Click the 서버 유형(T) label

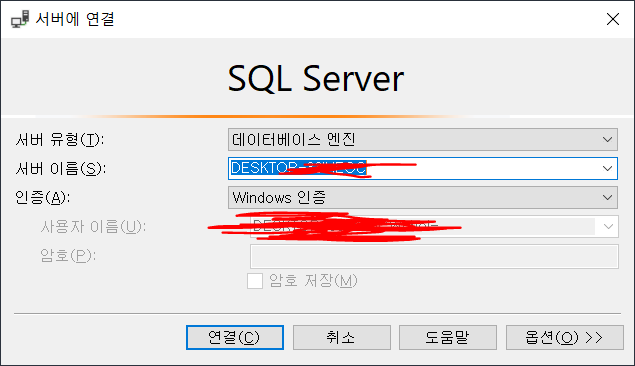tap(60, 140)
